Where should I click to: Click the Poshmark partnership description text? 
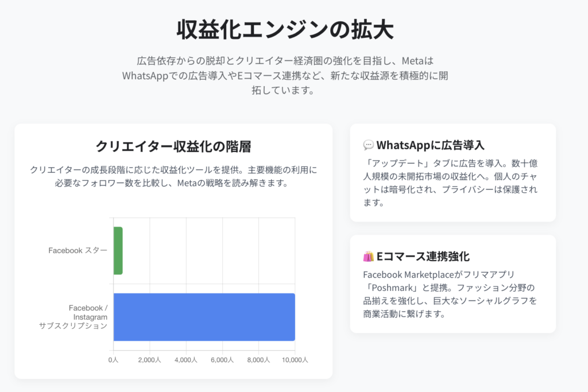tap(450, 294)
